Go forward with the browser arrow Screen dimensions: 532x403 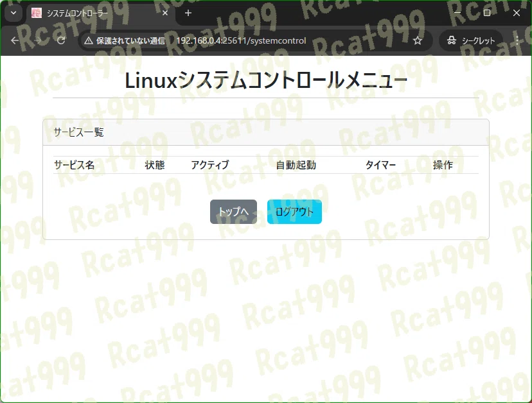coord(37,40)
